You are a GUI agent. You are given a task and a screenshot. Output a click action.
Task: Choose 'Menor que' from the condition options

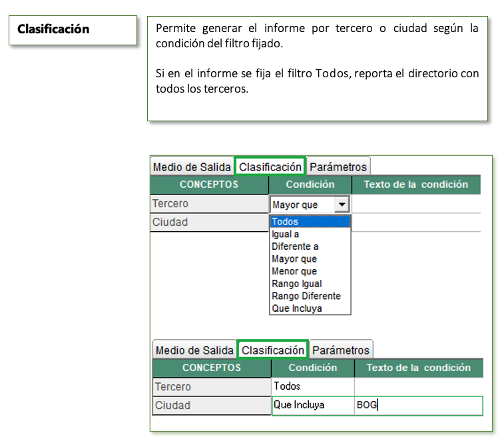[x=310, y=271]
